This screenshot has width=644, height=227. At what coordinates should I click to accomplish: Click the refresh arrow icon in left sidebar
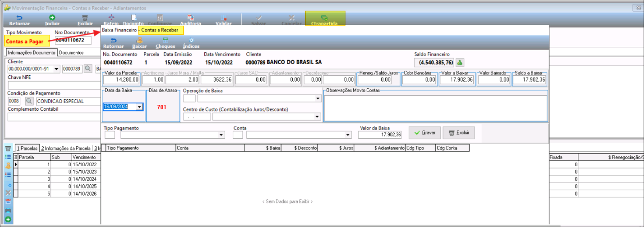pyautogui.click(x=9, y=185)
